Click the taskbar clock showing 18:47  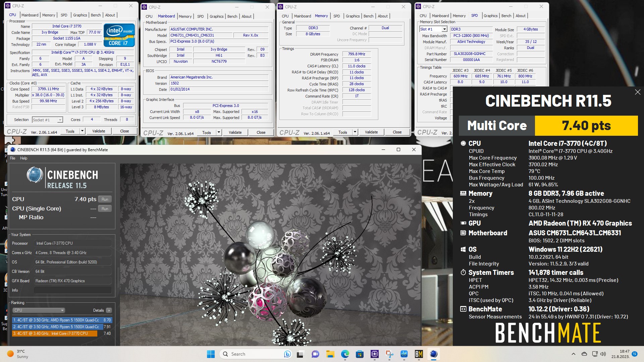tap(620, 354)
